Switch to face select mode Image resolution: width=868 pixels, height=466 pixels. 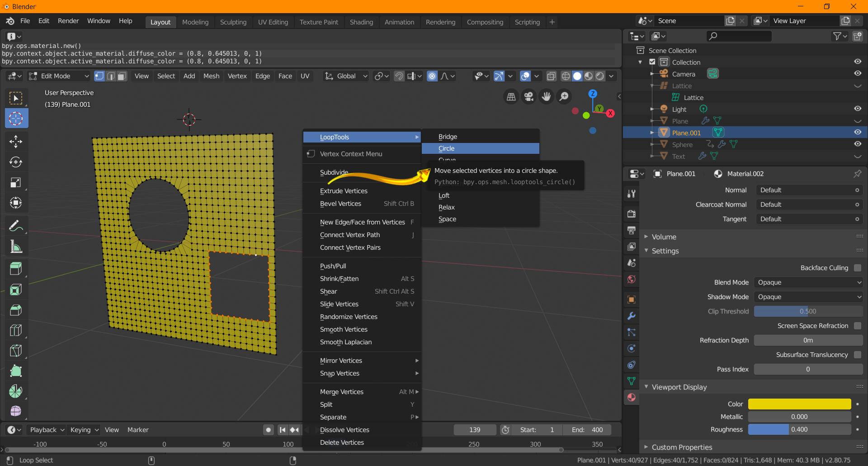(122, 76)
